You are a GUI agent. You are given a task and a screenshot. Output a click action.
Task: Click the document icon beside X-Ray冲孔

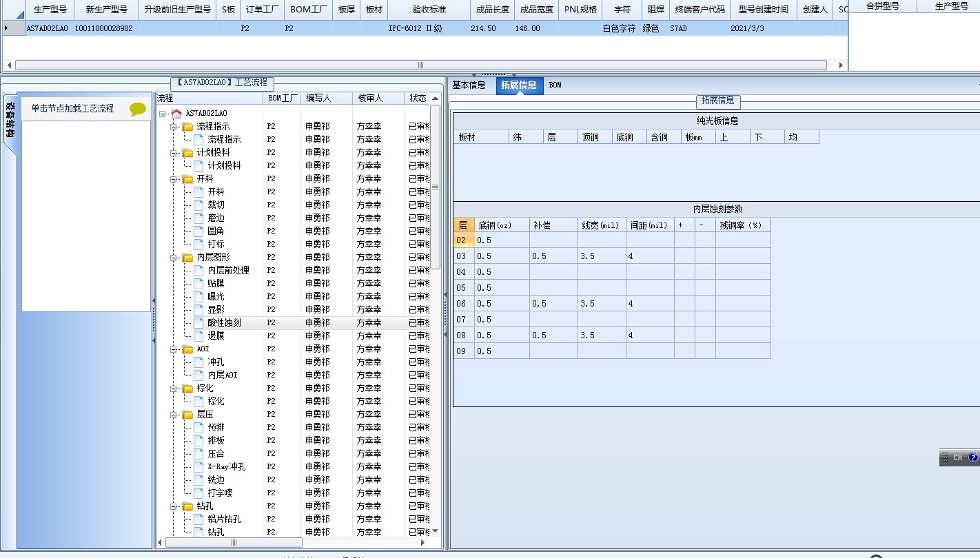click(x=198, y=466)
